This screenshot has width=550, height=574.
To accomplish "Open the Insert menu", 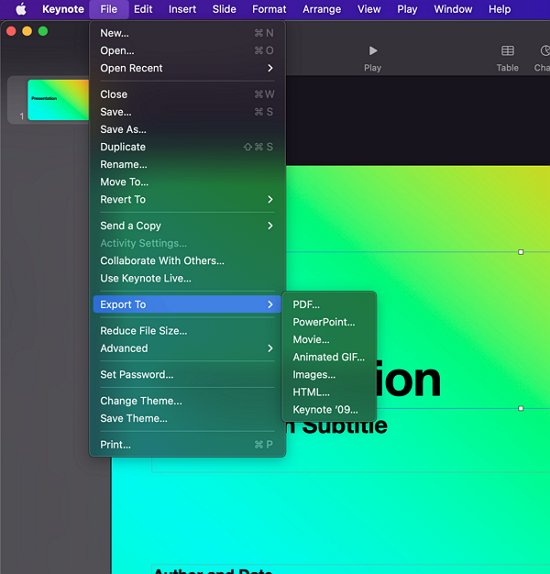I will click(182, 9).
